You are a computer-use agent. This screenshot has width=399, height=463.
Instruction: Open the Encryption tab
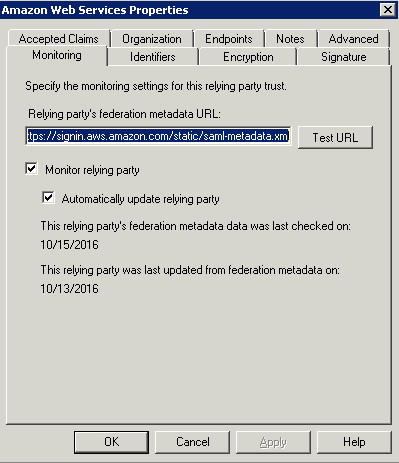tap(248, 57)
